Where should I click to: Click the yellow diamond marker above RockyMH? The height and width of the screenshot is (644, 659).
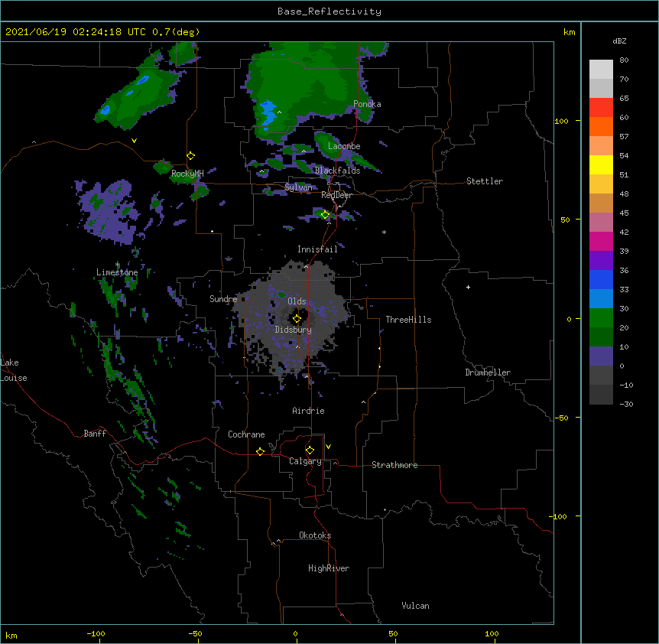coord(191,156)
